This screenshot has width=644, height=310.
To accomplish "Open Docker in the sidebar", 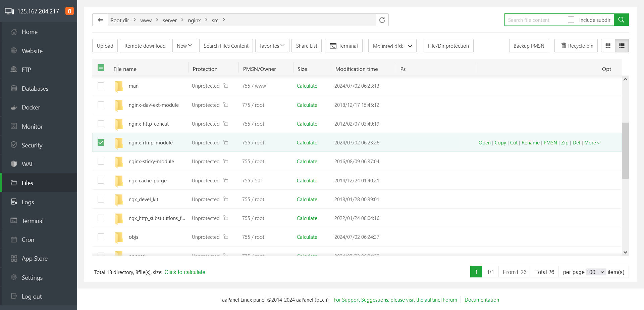I will (x=31, y=107).
